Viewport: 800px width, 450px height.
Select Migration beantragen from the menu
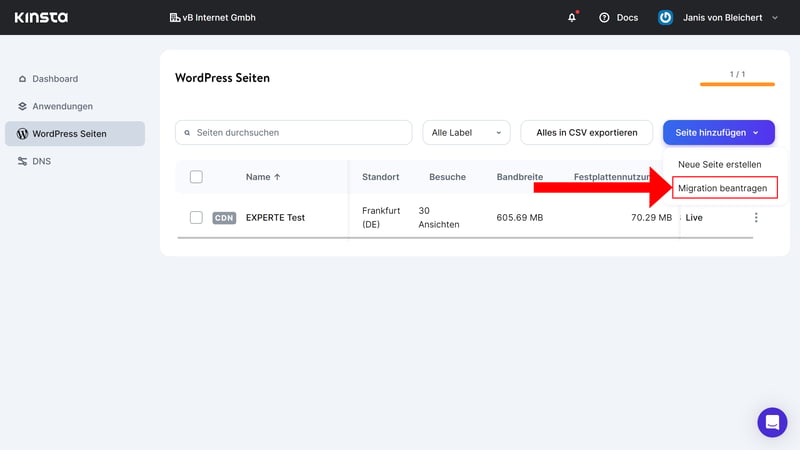pyautogui.click(x=722, y=188)
